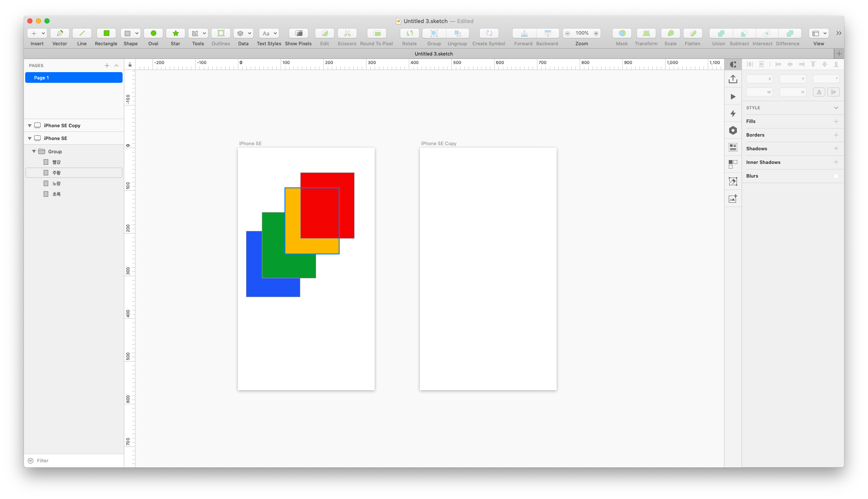The width and height of the screenshot is (868, 499).
Task: Select the Oval shape tool
Action: coord(153,33)
